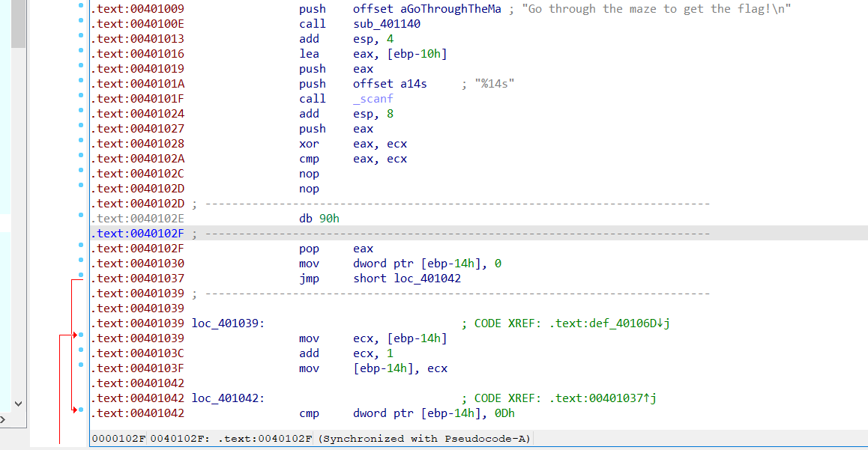Toggle breakpoint dot at xor eax, ecx line
The image size is (868, 450).
[x=81, y=140]
